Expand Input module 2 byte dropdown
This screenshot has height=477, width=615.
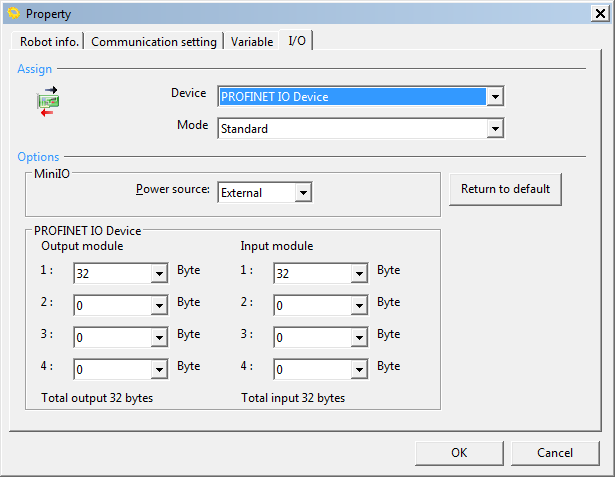[x=358, y=306]
